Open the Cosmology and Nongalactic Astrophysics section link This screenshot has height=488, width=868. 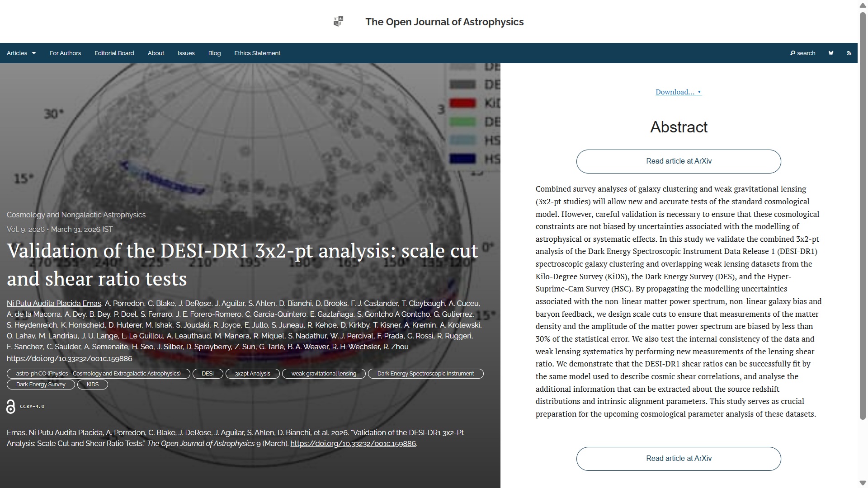pos(76,215)
